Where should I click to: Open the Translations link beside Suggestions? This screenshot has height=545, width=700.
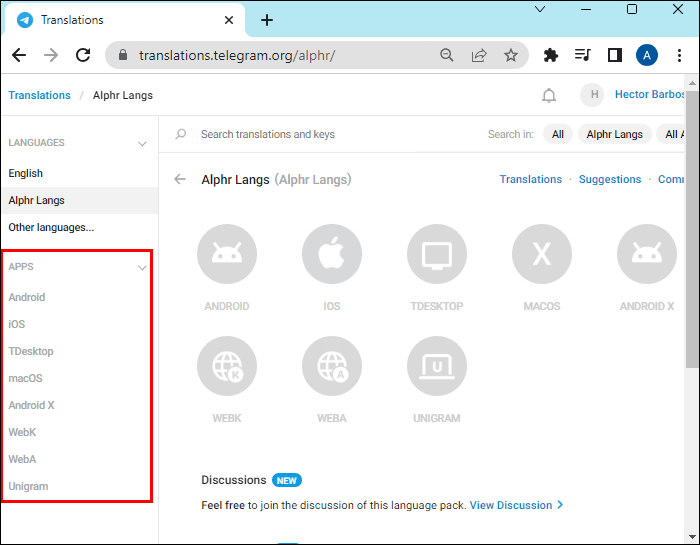click(530, 179)
